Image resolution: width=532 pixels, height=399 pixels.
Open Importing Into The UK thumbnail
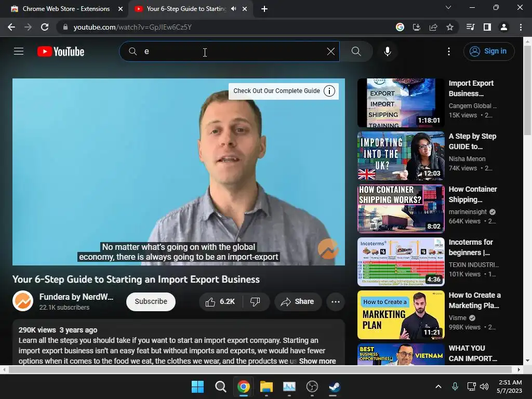tap(401, 156)
